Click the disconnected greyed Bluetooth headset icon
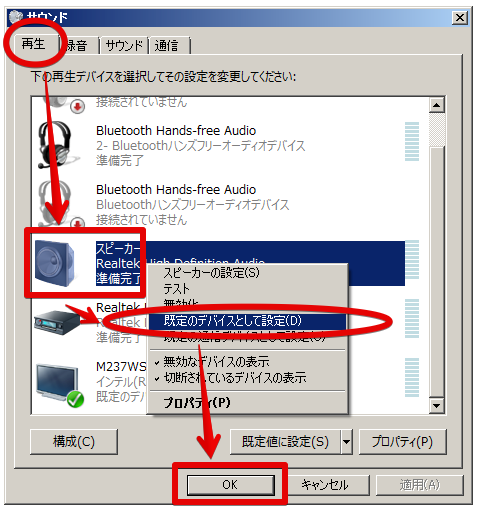Screen dimensions: 477x509 pos(55,203)
